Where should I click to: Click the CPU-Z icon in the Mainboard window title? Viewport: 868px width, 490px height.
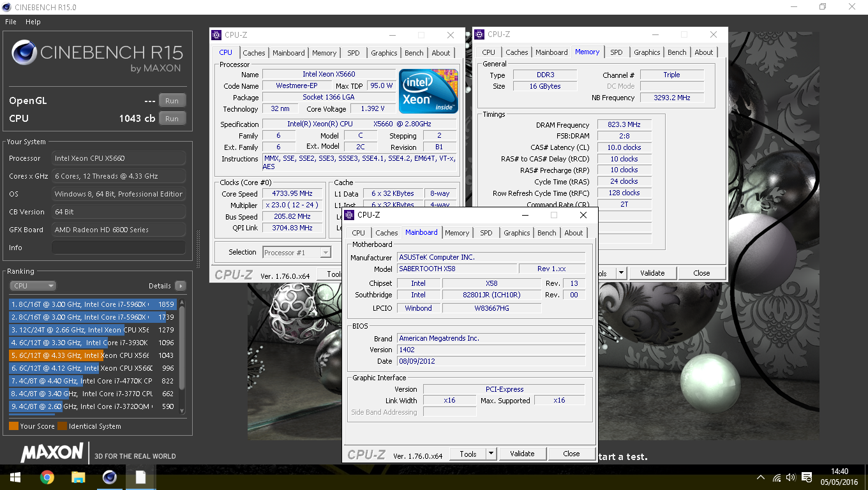349,215
